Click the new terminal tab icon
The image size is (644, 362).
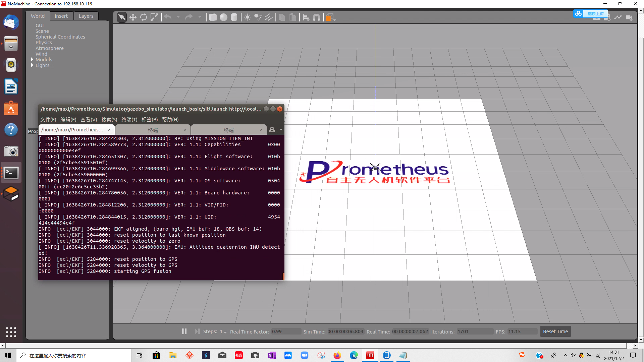pos(272,130)
